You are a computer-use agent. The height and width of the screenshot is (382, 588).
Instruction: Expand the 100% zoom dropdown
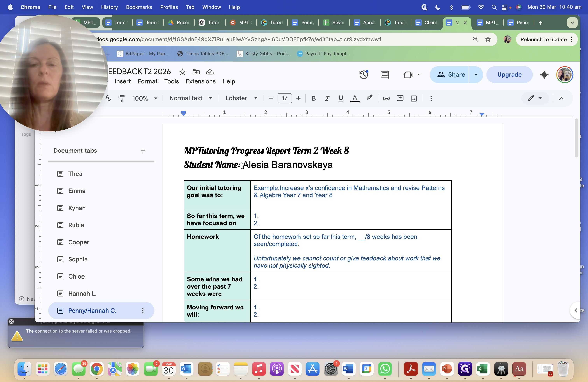pyautogui.click(x=144, y=98)
